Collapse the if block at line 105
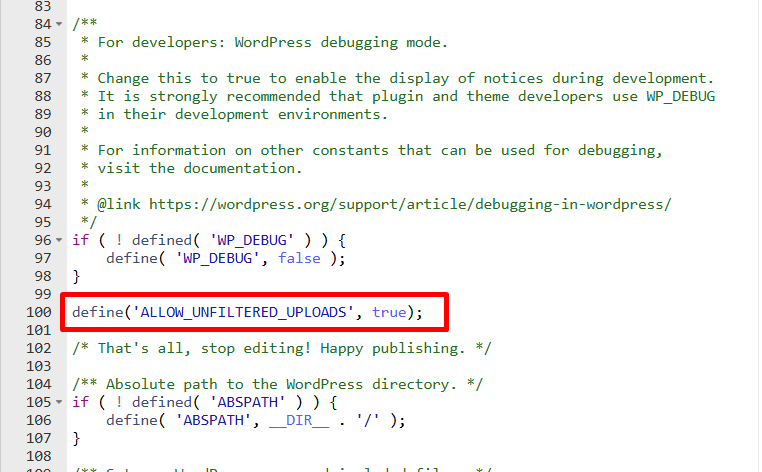The image size is (762, 472). (x=59, y=402)
